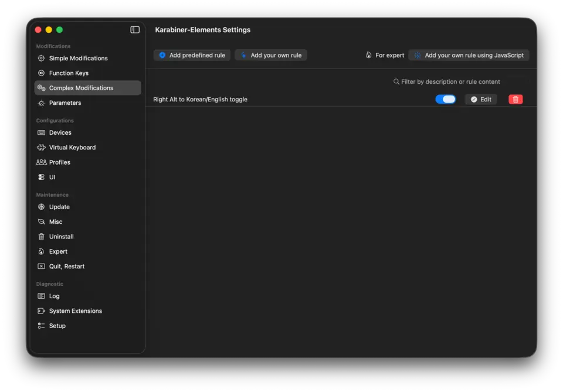Go to Profiles section

tap(87, 162)
